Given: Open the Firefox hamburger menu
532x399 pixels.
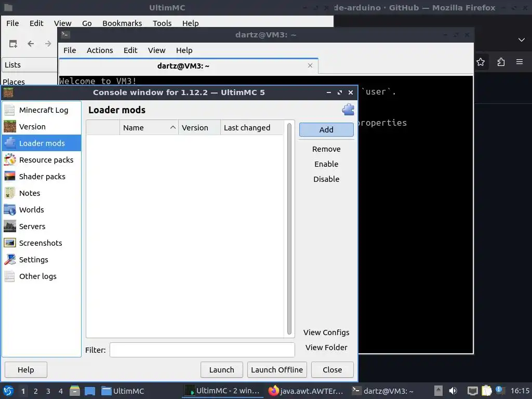Looking at the screenshot, I should pos(520,62).
